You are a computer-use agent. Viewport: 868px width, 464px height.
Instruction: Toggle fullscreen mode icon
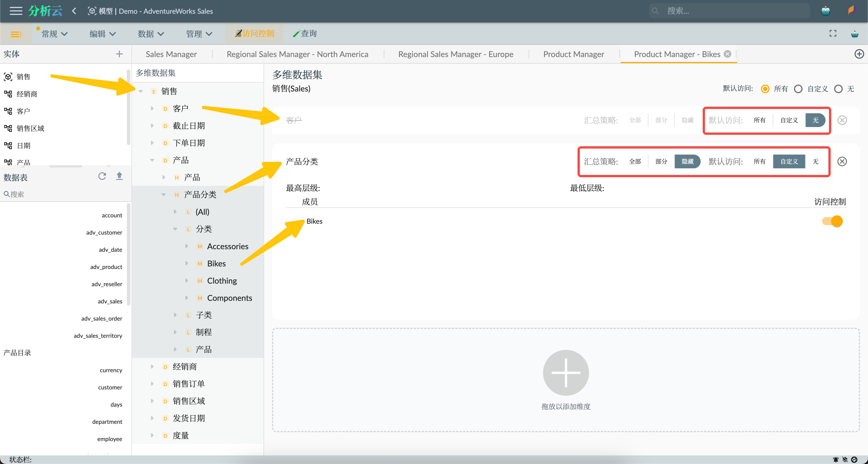pyautogui.click(x=833, y=33)
